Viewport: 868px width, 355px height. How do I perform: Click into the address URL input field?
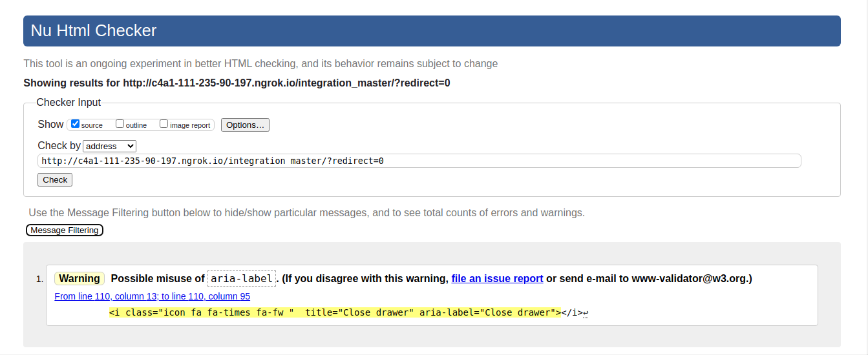point(419,161)
